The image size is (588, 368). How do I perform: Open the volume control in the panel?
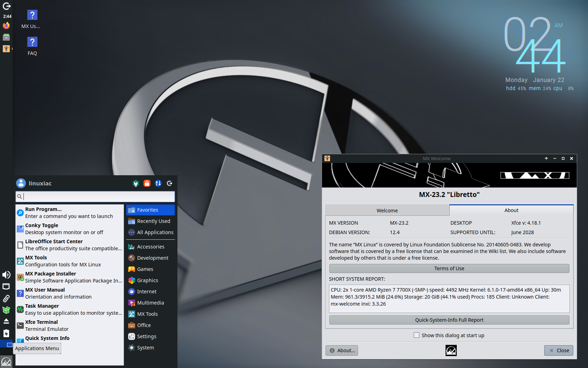click(6, 275)
